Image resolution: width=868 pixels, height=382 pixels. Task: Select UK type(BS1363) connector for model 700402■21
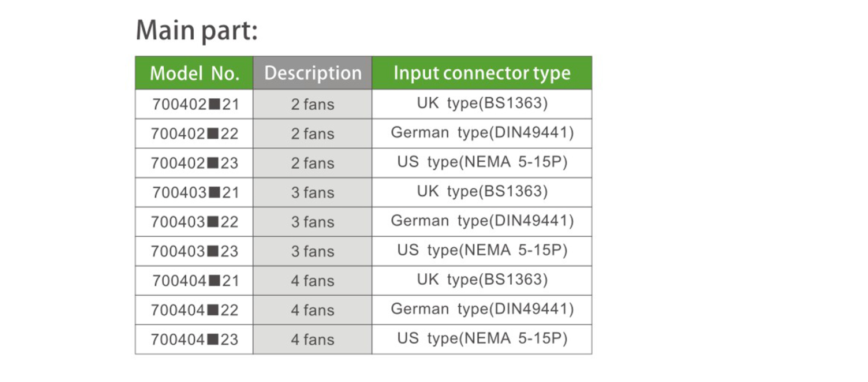point(482,103)
